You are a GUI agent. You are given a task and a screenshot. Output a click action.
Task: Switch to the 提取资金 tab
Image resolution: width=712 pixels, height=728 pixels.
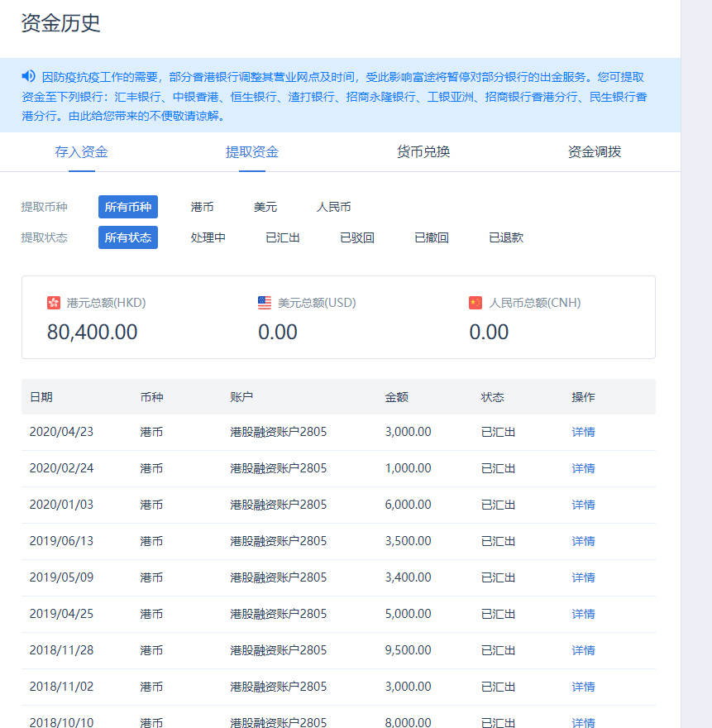click(252, 152)
